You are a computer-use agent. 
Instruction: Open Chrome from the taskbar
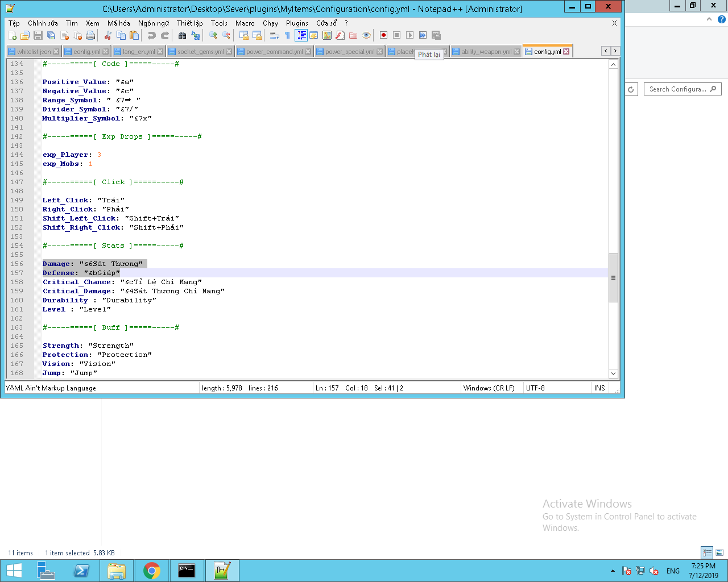point(152,571)
